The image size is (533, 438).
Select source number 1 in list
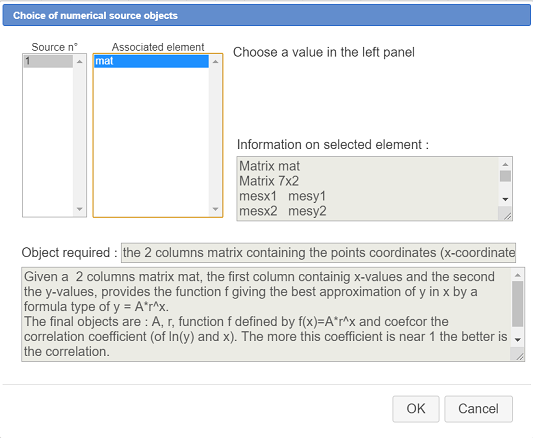pyautogui.click(x=48, y=61)
